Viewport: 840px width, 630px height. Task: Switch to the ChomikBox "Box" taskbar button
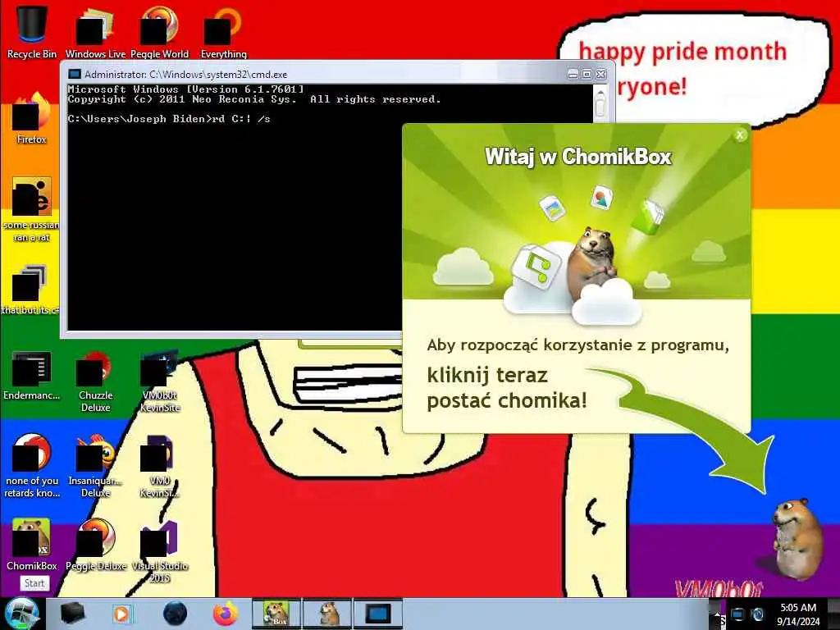coord(276,614)
